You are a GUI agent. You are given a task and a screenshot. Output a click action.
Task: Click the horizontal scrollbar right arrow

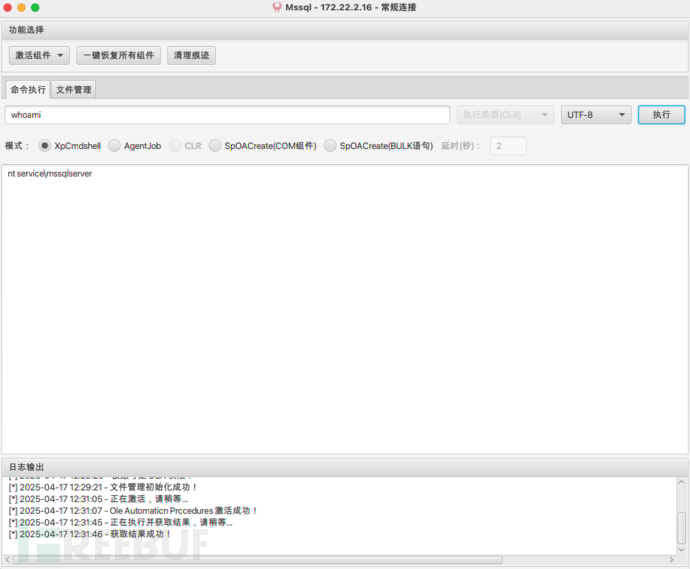[x=671, y=560]
